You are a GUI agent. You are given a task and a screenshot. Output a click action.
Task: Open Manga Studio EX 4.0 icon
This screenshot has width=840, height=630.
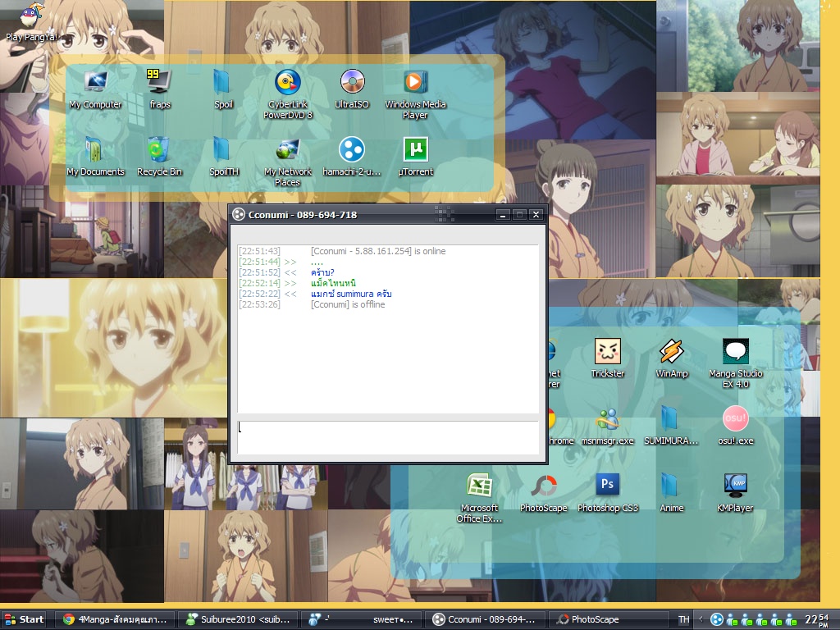735,363
